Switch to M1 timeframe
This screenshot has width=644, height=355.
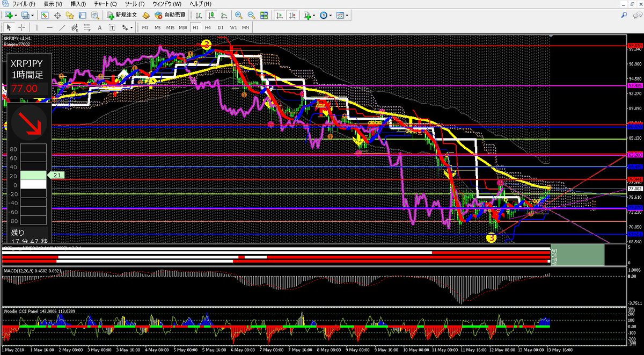(x=145, y=27)
